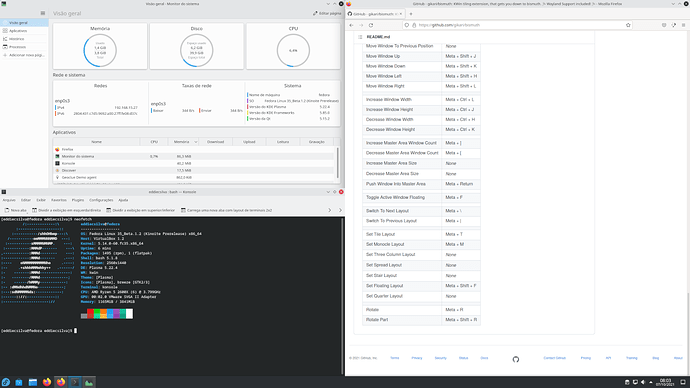This screenshot has width=690, height=388.
Task: Click the Memória usage circle card
Action: (100, 46)
